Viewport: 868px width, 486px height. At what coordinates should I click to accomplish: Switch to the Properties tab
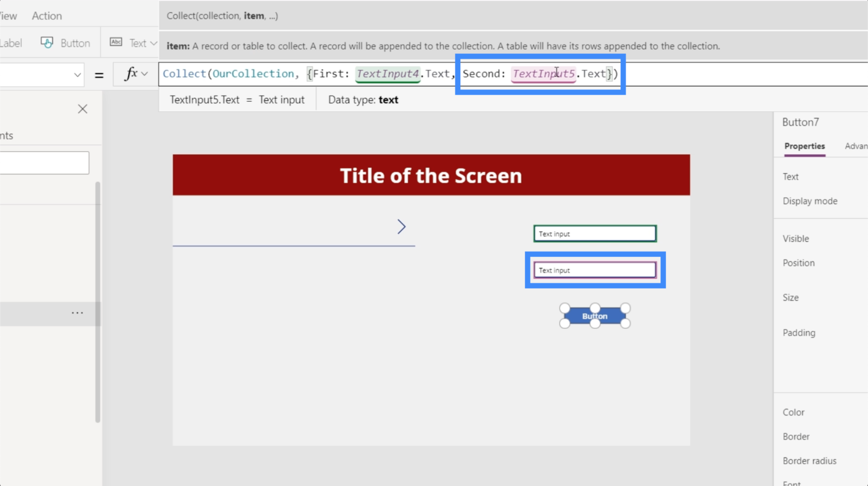coord(804,146)
